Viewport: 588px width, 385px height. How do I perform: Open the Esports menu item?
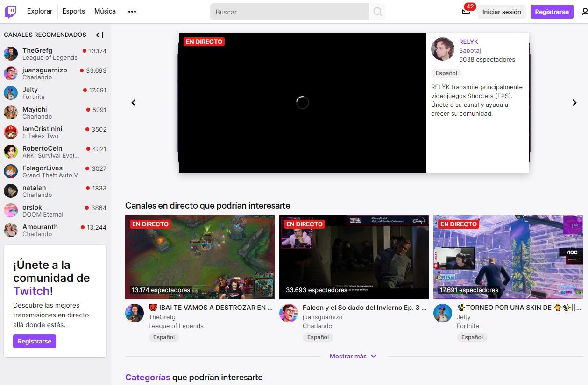coord(74,11)
